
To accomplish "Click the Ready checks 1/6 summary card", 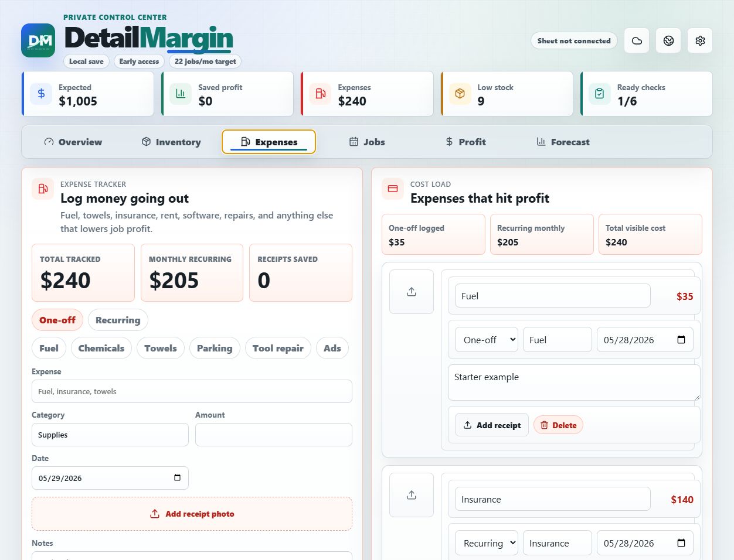I will [x=646, y=94].
